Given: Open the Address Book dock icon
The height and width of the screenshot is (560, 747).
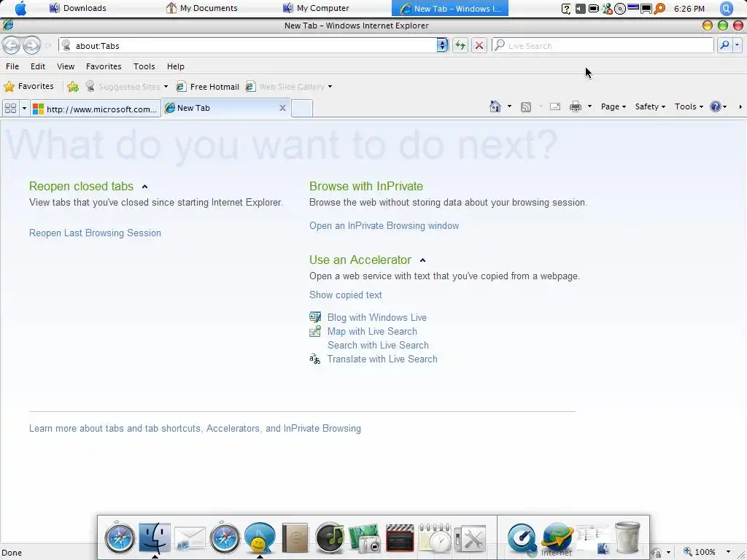Looking at the screenshot, I should (295, 538).
